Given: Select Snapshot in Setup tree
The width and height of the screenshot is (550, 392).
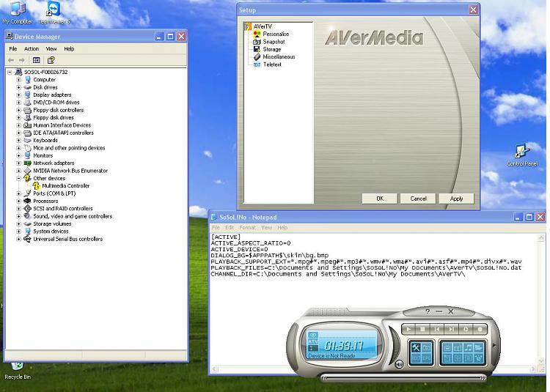Looking at the screenshot, I should click(x=274, y=42).
